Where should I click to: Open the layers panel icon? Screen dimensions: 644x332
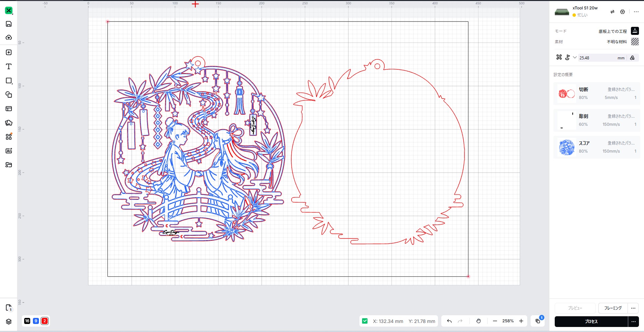tap(9, 322)
